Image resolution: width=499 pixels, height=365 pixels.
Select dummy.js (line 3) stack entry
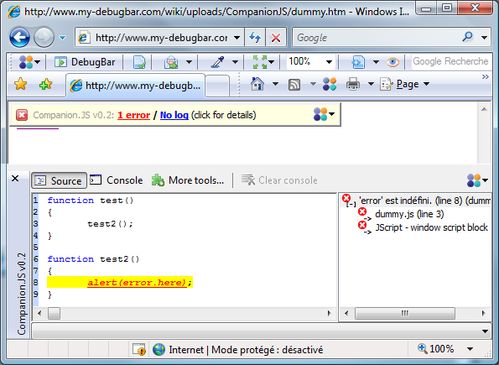point(409,214)
